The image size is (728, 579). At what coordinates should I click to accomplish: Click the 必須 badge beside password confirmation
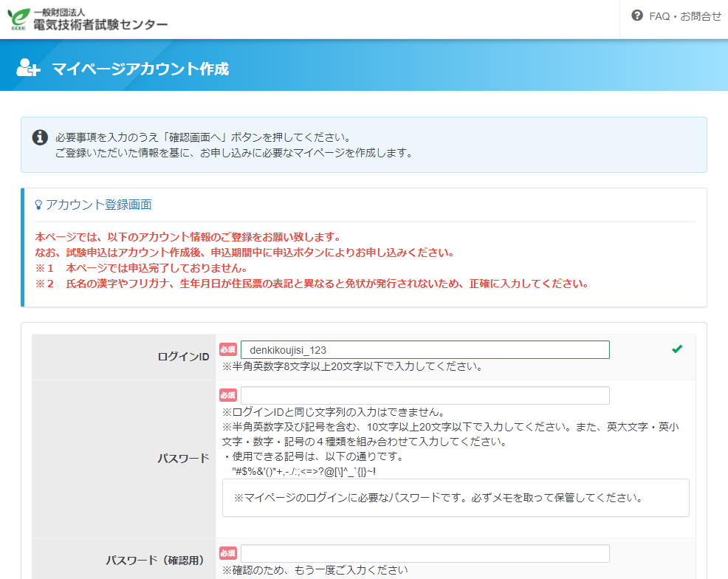pyautogui.click(x=228, y=554)
